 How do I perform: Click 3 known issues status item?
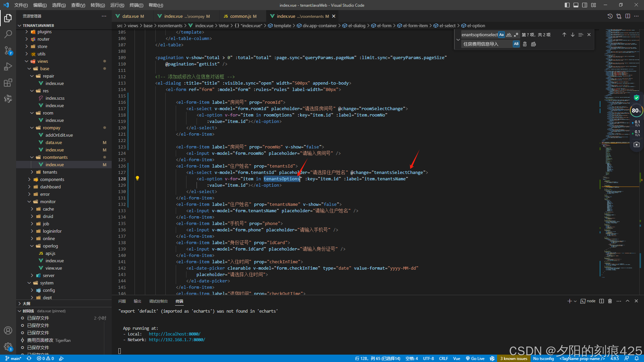[514, 358]
